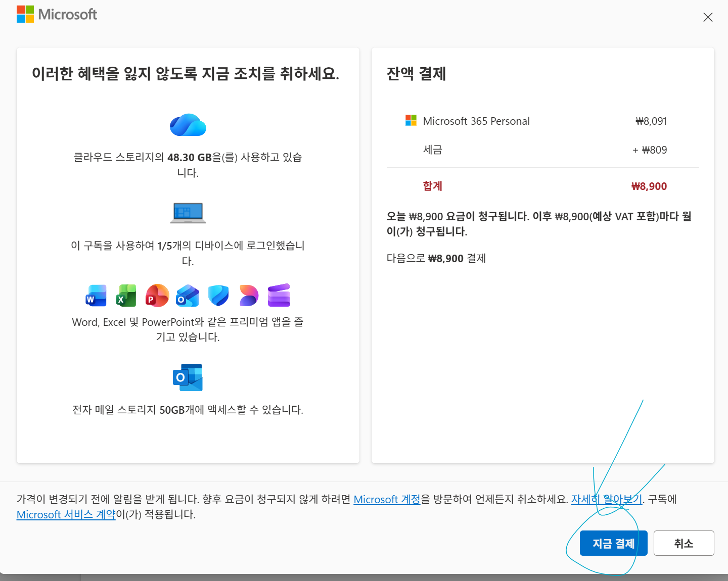Image resolution: width=728 pixels, height=581 pixels.
Task: Click the Outlook icon in the app row
Action: (x=188, y=296)
